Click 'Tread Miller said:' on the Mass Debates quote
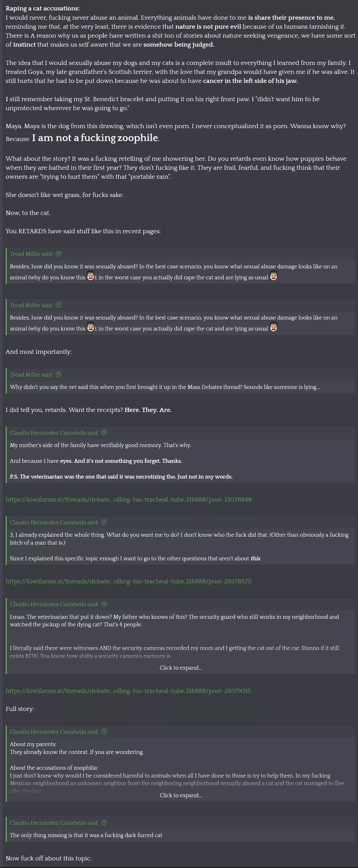 coord(31,374)
